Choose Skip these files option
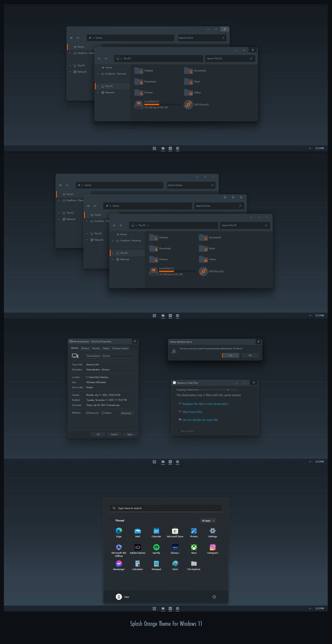The image size is (332, 644). pos(193,412)
